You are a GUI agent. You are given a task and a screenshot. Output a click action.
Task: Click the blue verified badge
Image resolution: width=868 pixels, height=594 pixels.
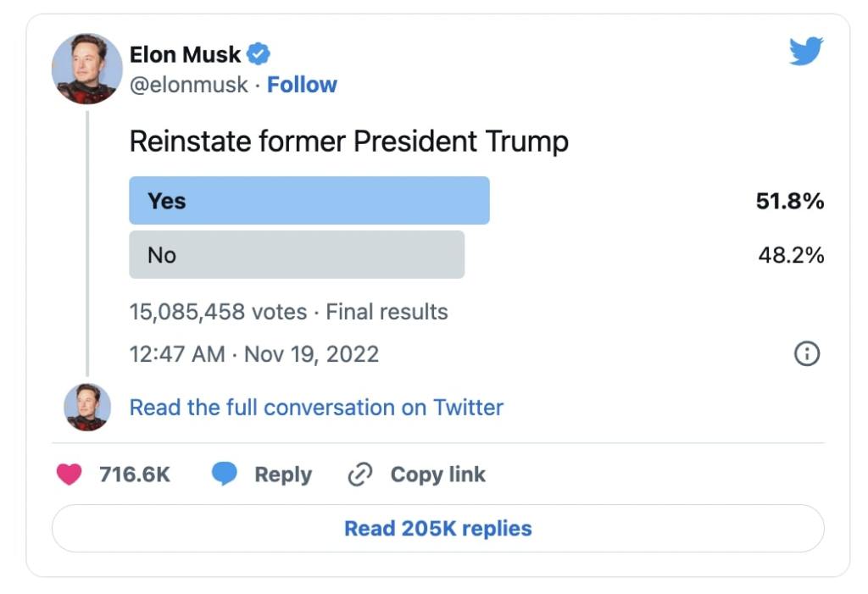[x=259, y=56]
